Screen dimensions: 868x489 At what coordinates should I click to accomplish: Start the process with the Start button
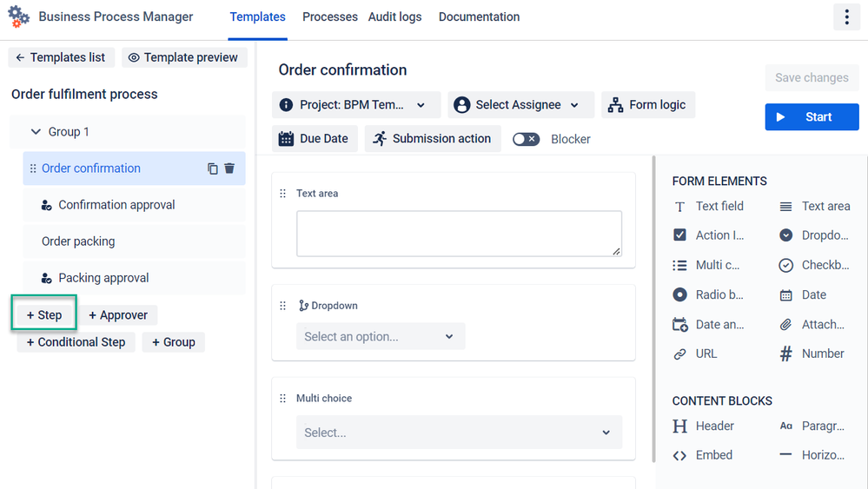[x=812, y=116]
